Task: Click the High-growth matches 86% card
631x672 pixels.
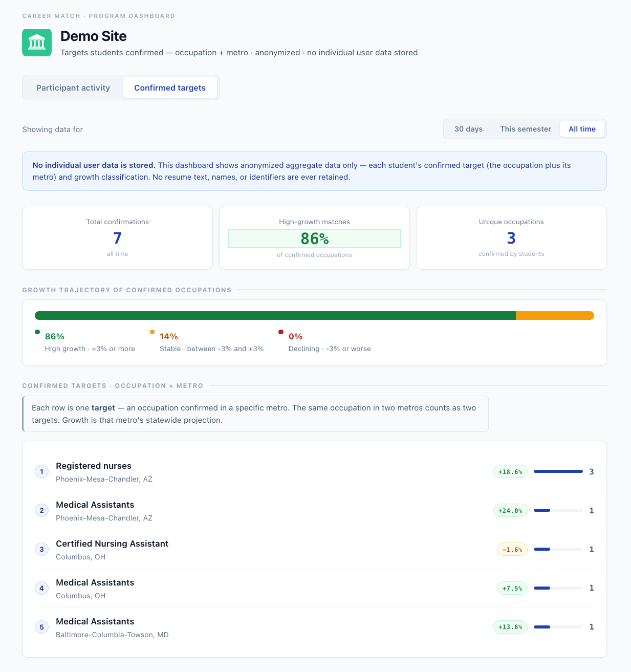Action: (x=314, y=237)
